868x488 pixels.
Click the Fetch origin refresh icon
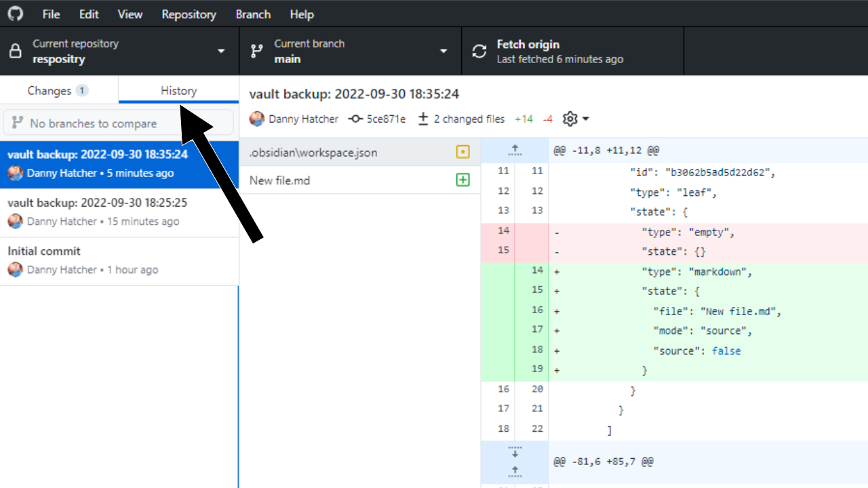(479, 50)
